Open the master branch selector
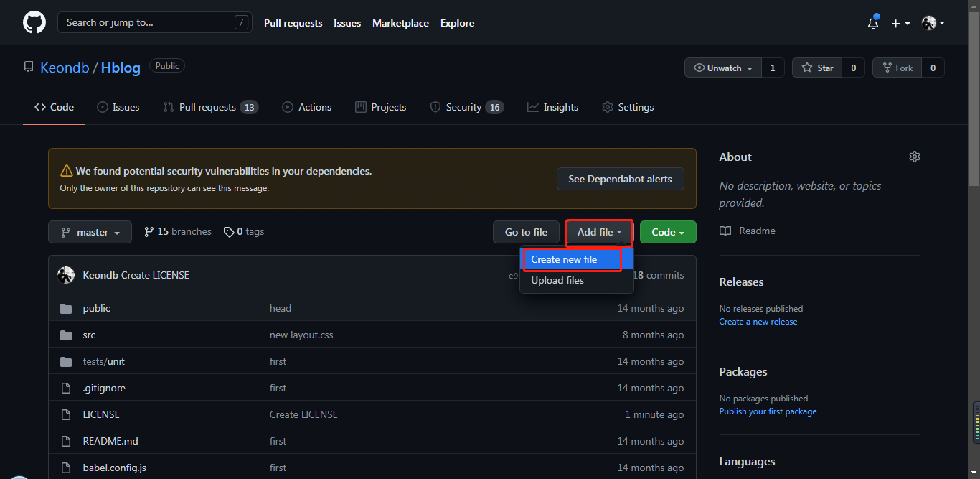 90,232
